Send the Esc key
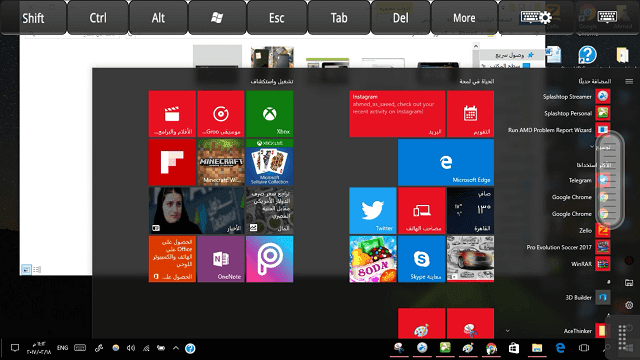The width and height of the screenshot is (640, 360). (276, 18)
